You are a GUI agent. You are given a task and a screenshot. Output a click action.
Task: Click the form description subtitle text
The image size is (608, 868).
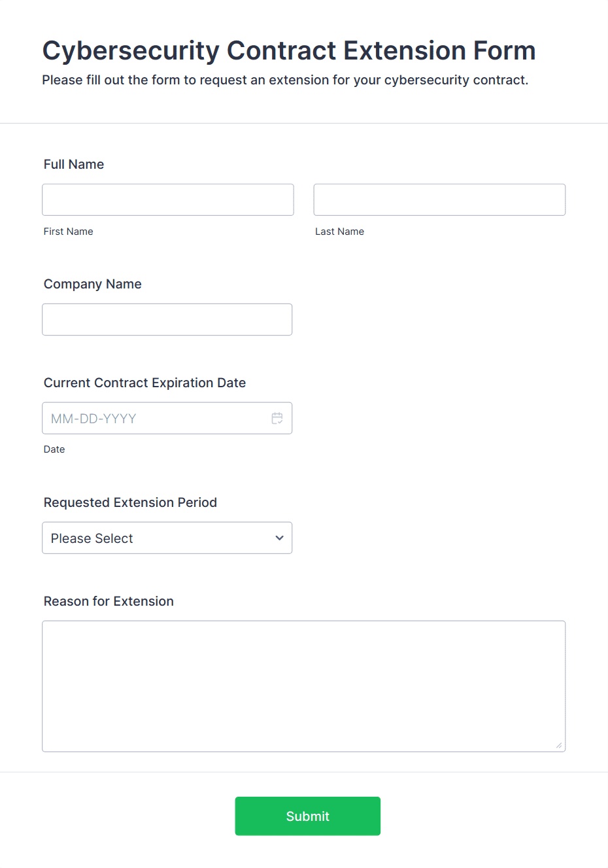[285, 80]
